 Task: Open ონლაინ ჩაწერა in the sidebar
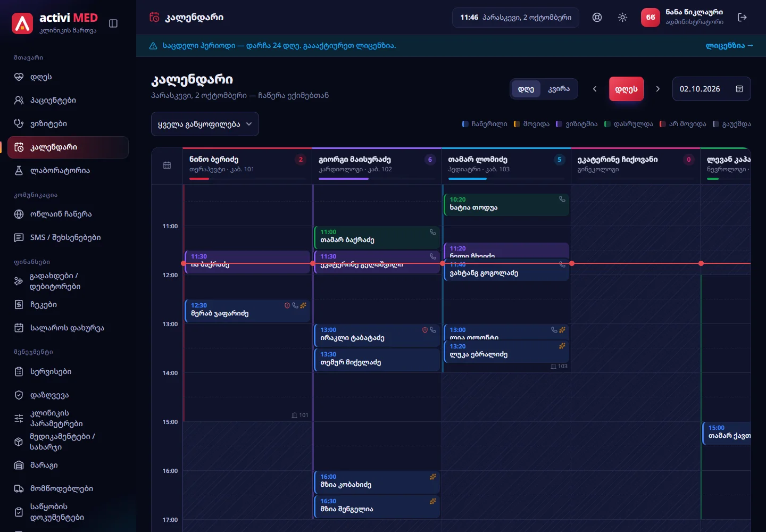click(x=68, y=214)
